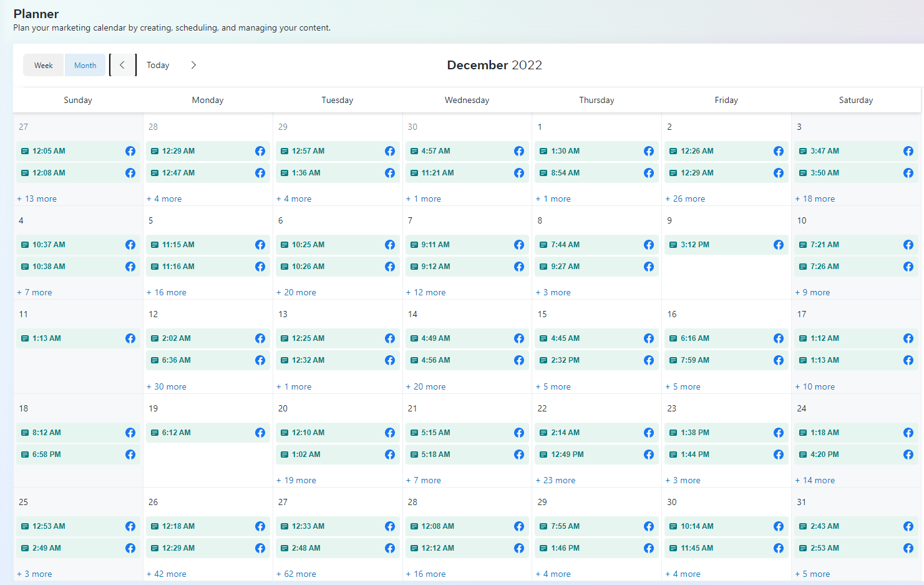Click post icon on December 22 12:49 PM entry
The image size is (924, 585).
click(543, 455)
